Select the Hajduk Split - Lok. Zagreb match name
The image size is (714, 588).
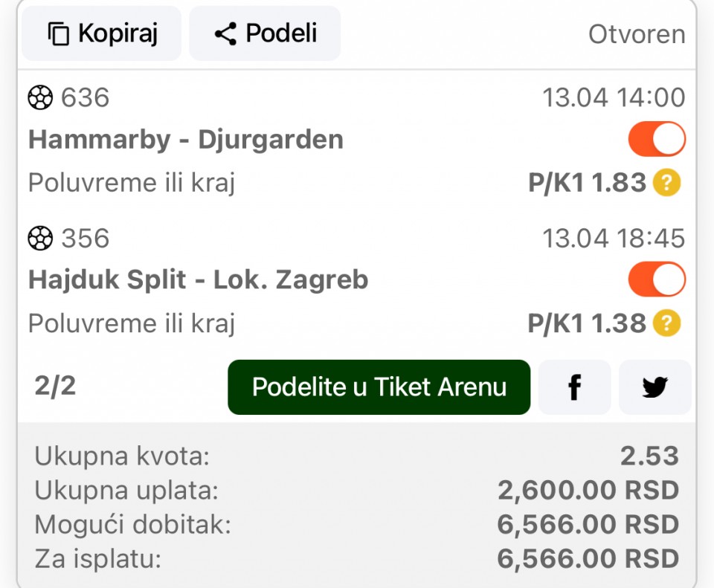click(x=198, y=280)
